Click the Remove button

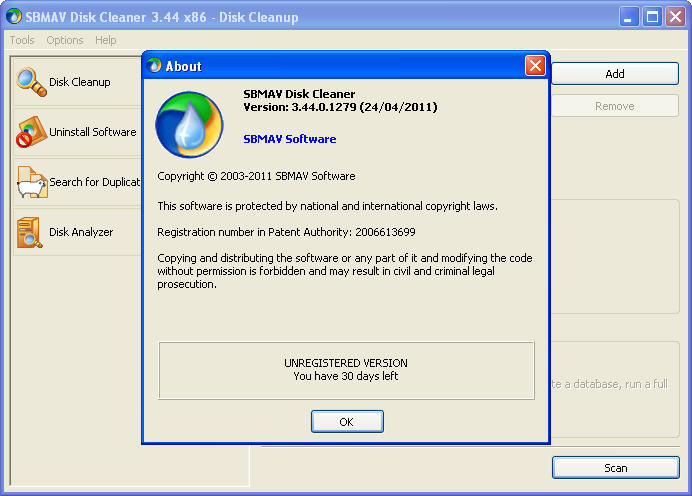tap(615, 106)
